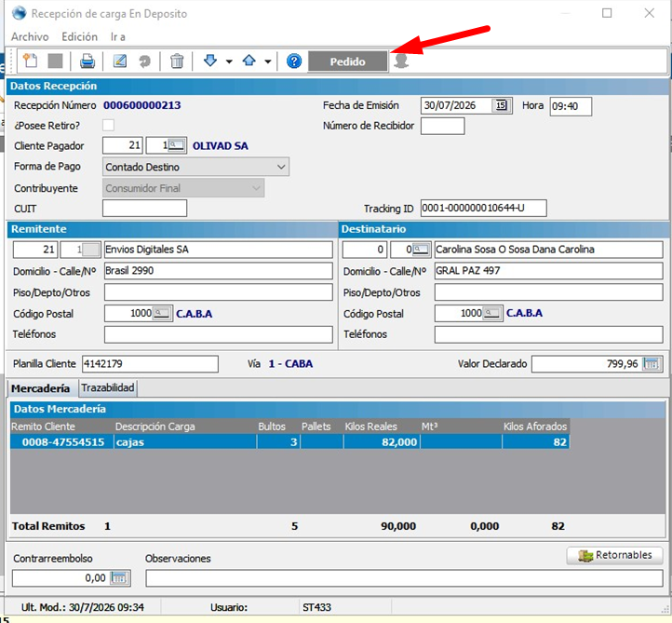This screenshot has height=623, width=672.
Task: Open Destinatario client lookup icon
Action: click(421, 250)
